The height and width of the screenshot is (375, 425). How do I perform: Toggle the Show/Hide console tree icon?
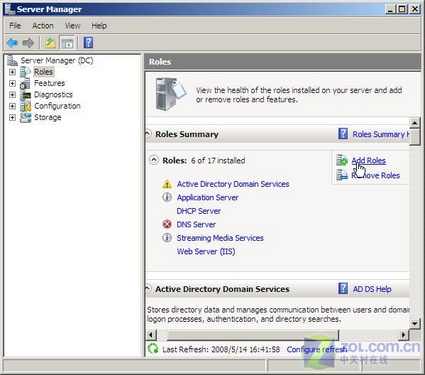[67, 43]
